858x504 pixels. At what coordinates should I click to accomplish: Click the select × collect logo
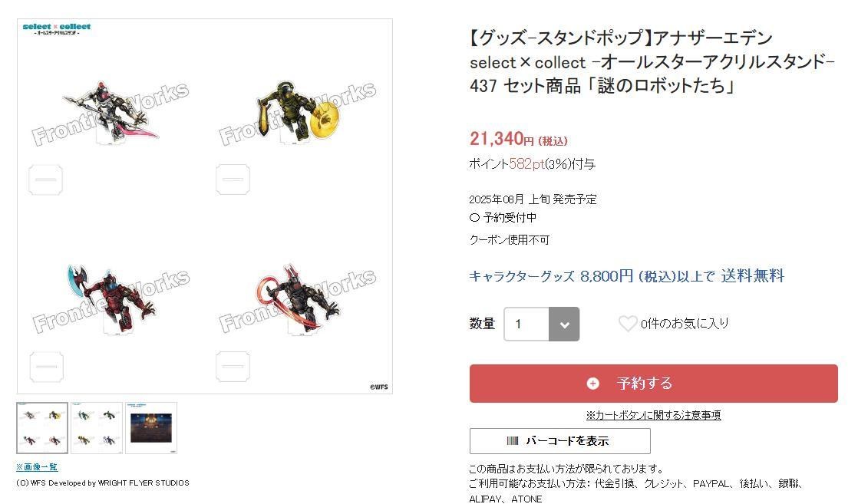coord(56,29)
